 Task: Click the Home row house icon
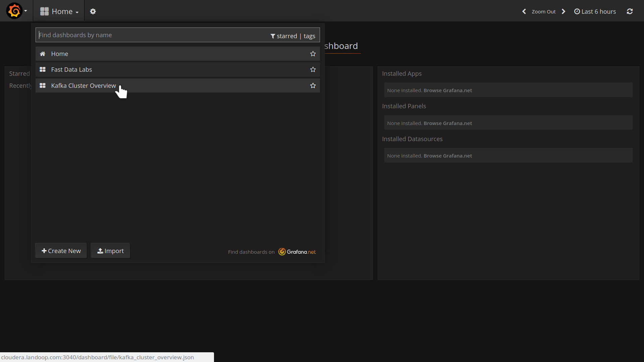[43, 54]
